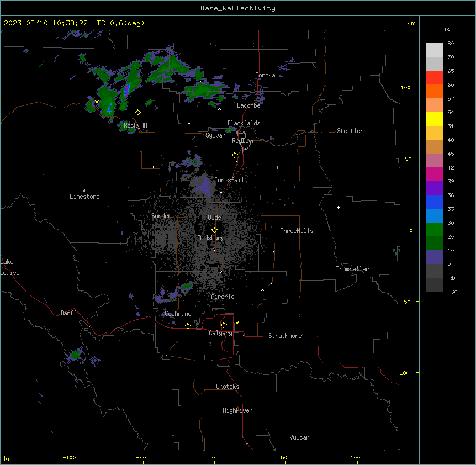Select the magenta 39-42 dBZ legend swatch
This screenshot has height=465, width=476.
tap(434, 174)
